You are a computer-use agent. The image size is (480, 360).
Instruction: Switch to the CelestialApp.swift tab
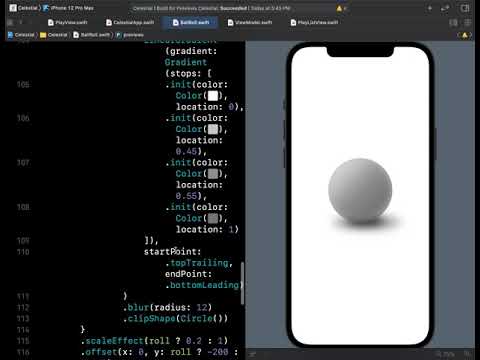tap(130, 22)
